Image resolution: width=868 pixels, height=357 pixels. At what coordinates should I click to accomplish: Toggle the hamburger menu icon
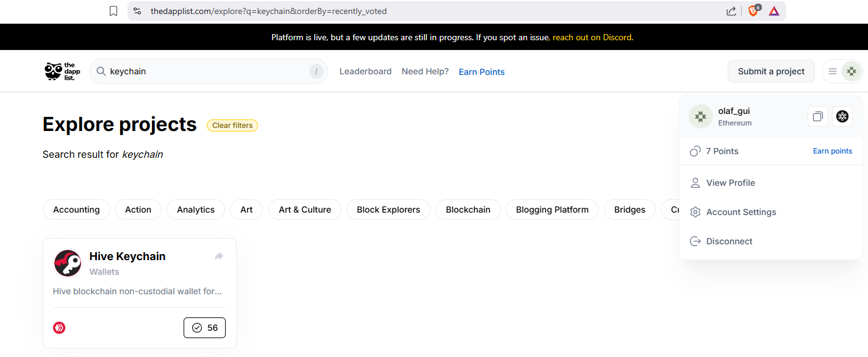tap(832, 71)
